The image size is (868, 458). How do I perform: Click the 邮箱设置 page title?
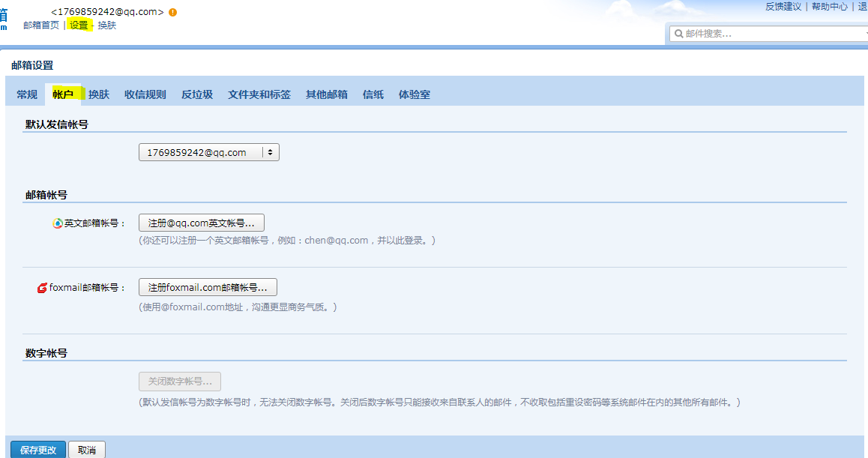point(32,65)
